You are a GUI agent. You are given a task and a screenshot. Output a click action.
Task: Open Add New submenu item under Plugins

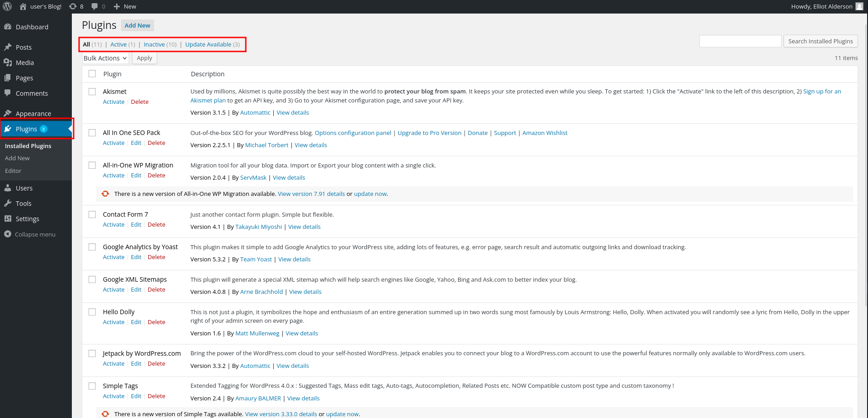tap(17, 158)
